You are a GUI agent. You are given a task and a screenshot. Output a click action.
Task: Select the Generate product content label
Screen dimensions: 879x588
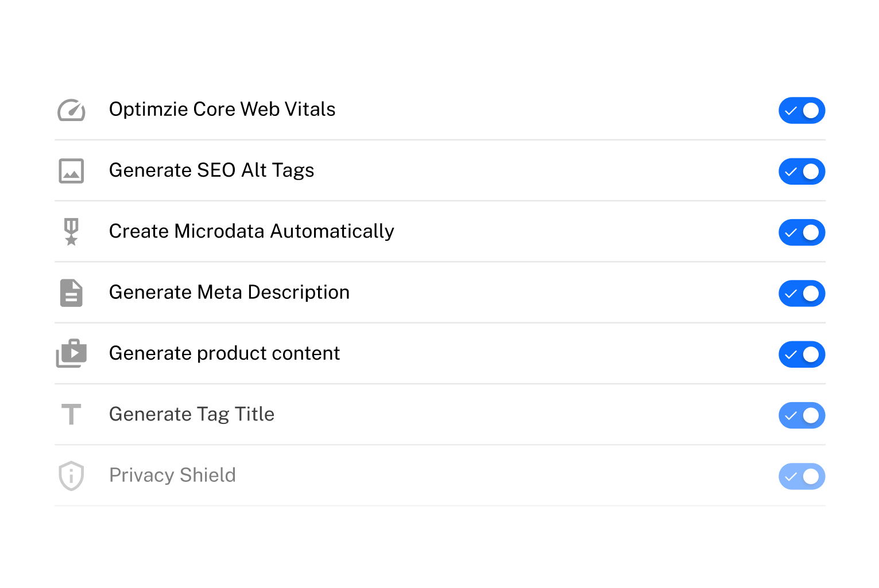(224, 353)
